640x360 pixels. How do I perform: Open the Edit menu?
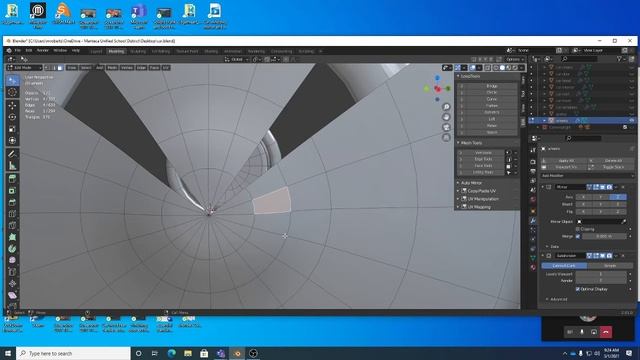tap(29, 51)
